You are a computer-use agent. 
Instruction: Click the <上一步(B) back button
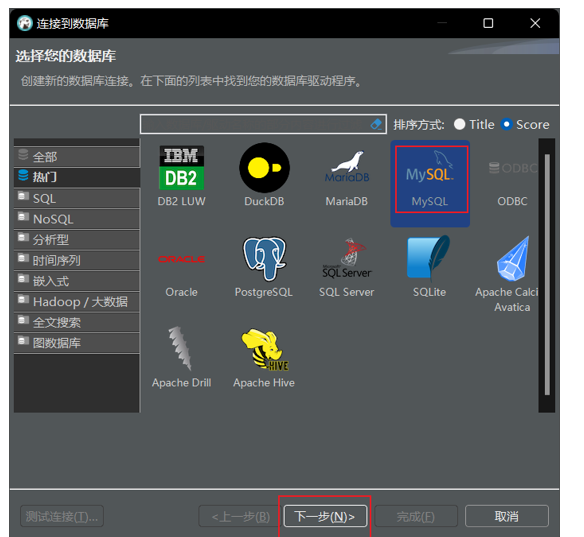coord(241,516)
